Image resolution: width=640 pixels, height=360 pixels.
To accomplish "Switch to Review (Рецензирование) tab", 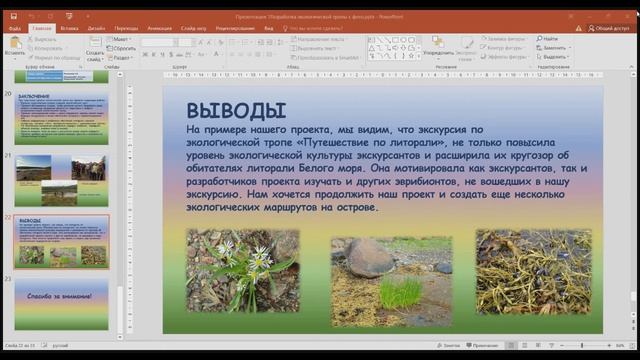I will pyautogui.click(x=235, y=29).
